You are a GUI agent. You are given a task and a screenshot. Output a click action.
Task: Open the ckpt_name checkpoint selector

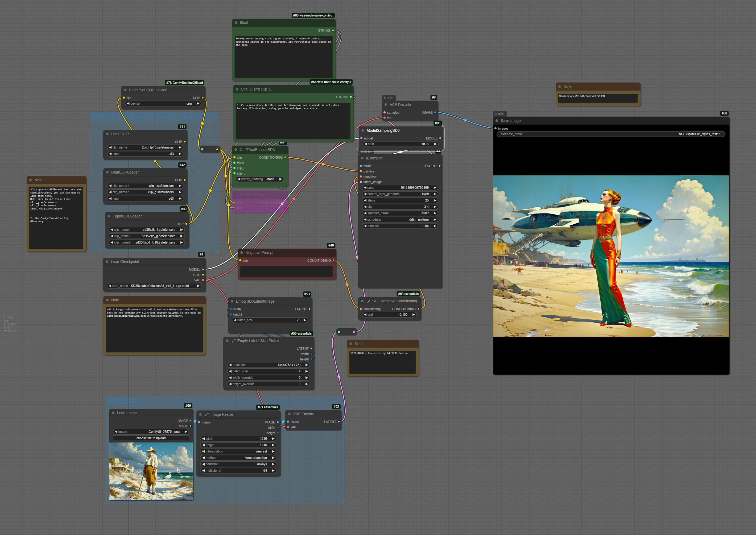pos(154,286)
